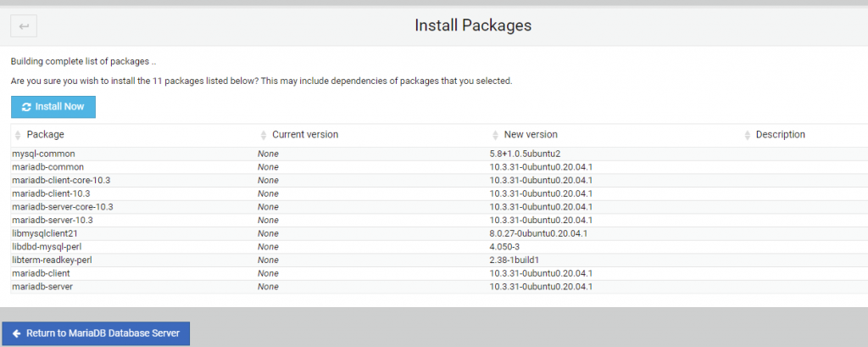Click the Install Now button
This screenshot has height=347, width=868.
pos(53,107)
